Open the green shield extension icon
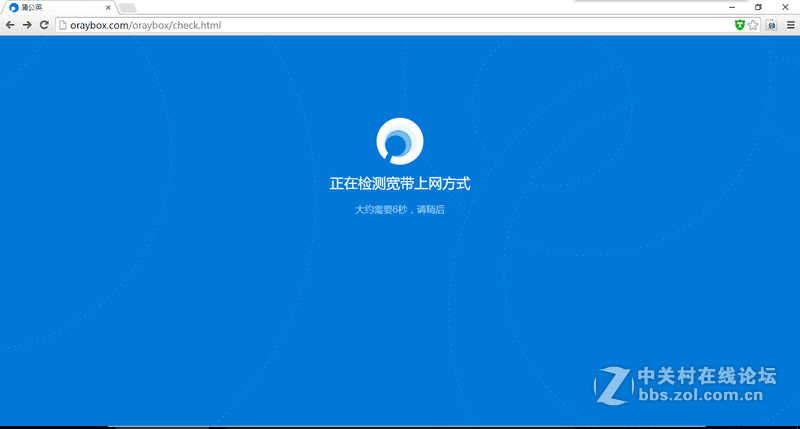 [739, 25]
